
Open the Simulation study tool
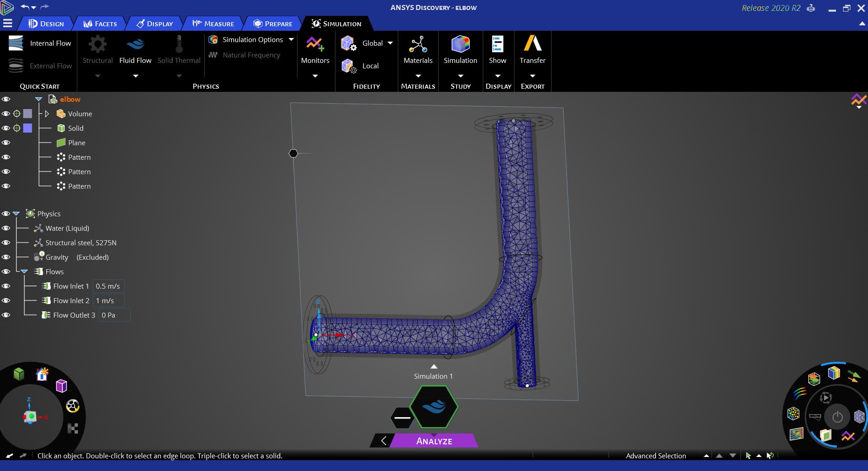point(460,50)
